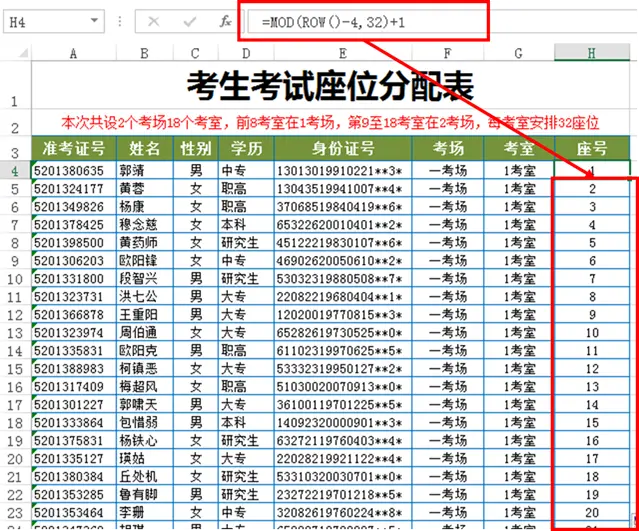Select the name cell 王重阳
The width and height of the screenshot is (639, 531).
pyautogui.click(x=145, y=315)
